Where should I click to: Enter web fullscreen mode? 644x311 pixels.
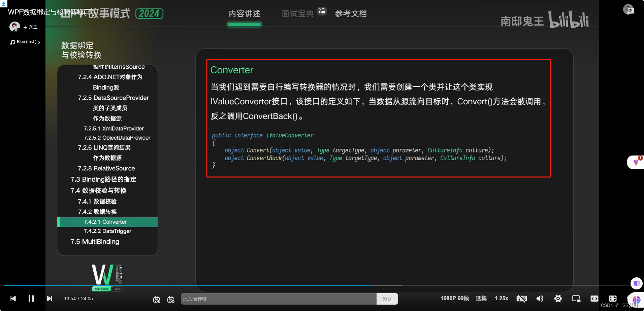point(613,299)
